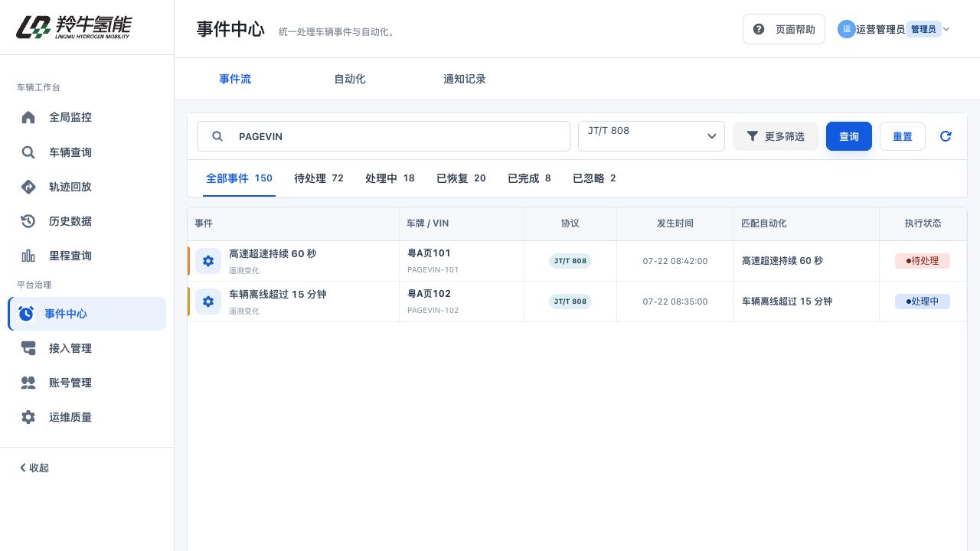The width and height of the screenshot is (980, 551).
Task: Open 页面帮助 help
Action: click(x=784, y=29)
